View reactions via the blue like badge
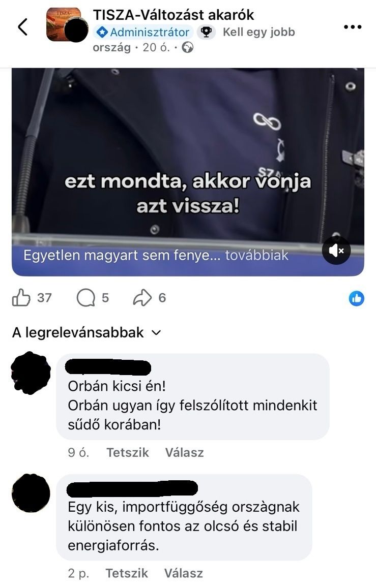Viewport: 376px width, 588px height. pyautogui.click(x=357, y=298)
